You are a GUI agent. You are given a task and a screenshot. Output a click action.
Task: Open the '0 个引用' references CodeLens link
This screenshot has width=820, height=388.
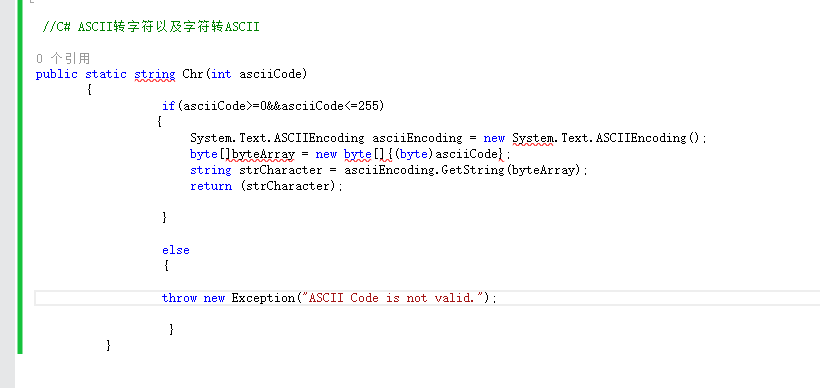(x=63, y=59)
